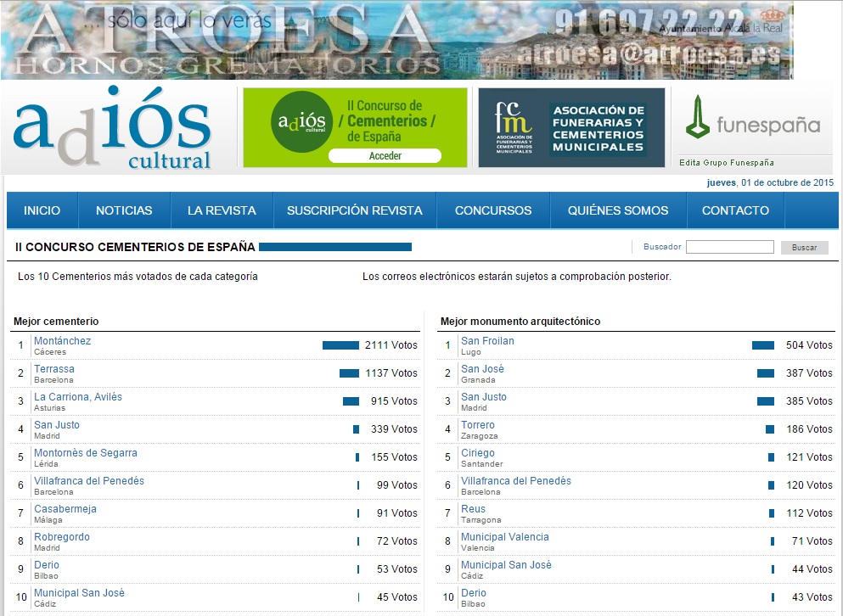Click the Buscador search text field

pyautogui.click(x=729, y=247)
